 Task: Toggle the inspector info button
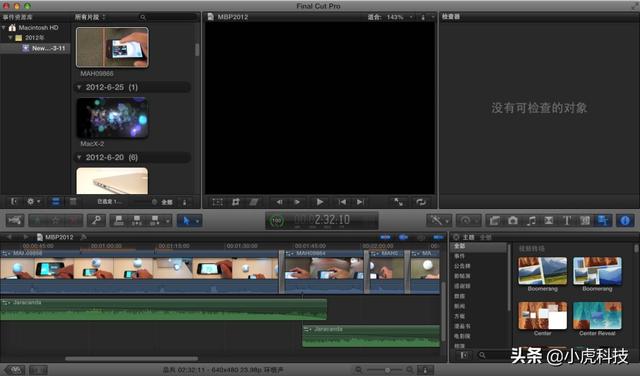(x=625, y=220)
